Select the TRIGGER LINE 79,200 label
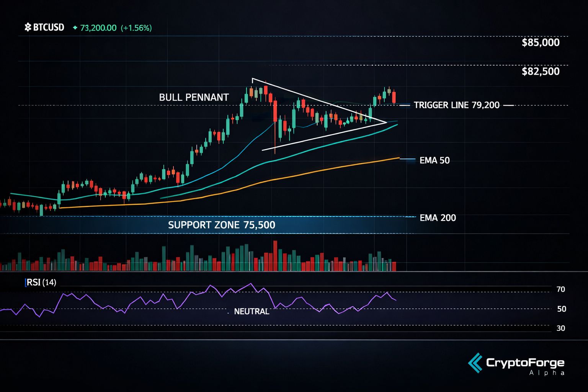The image size is (588, 392). pos(457,105)
